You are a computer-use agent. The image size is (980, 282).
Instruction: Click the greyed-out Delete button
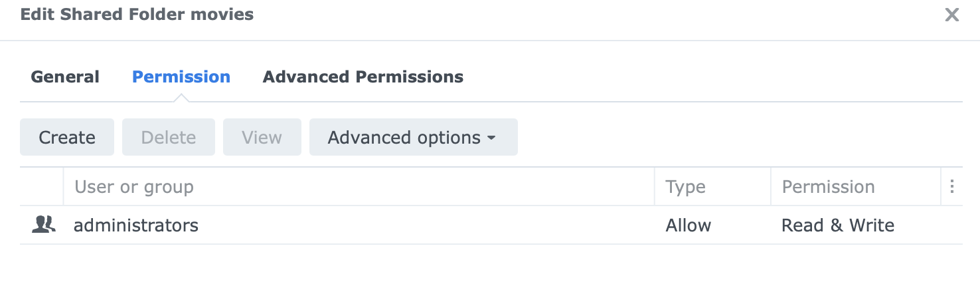(x=169, y=138)
